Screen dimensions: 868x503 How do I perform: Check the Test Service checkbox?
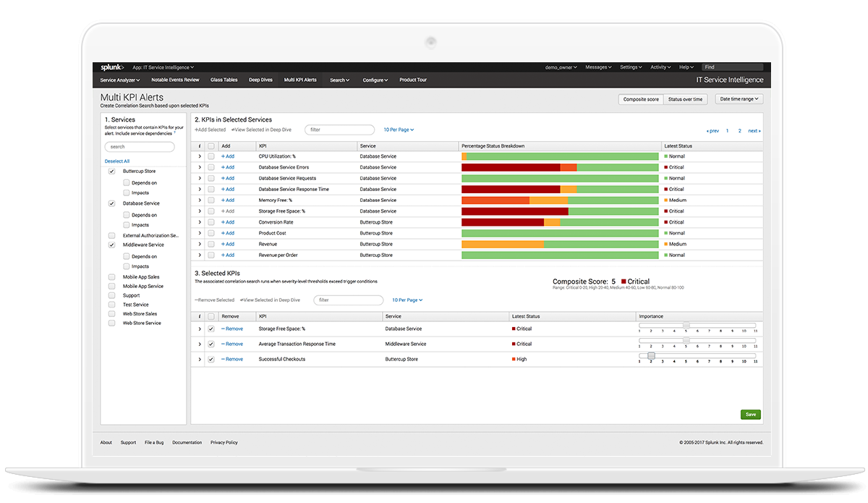111,305
